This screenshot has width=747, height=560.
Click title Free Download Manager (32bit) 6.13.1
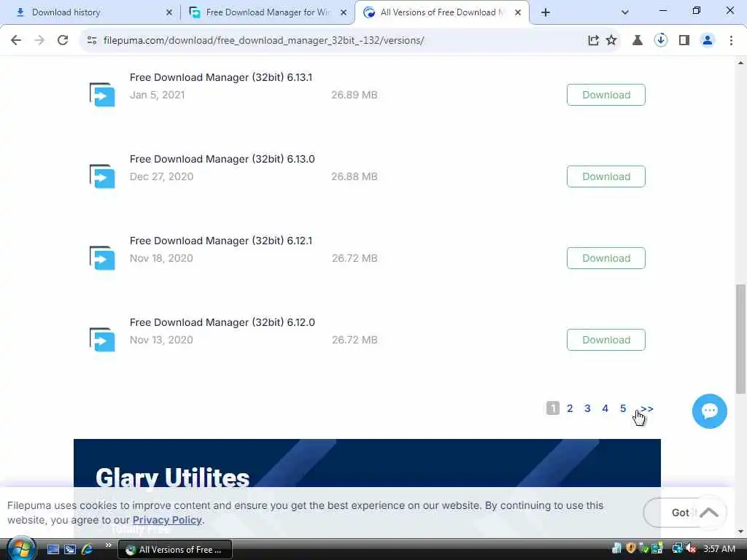pyautogui.click(x=221, y=77)
